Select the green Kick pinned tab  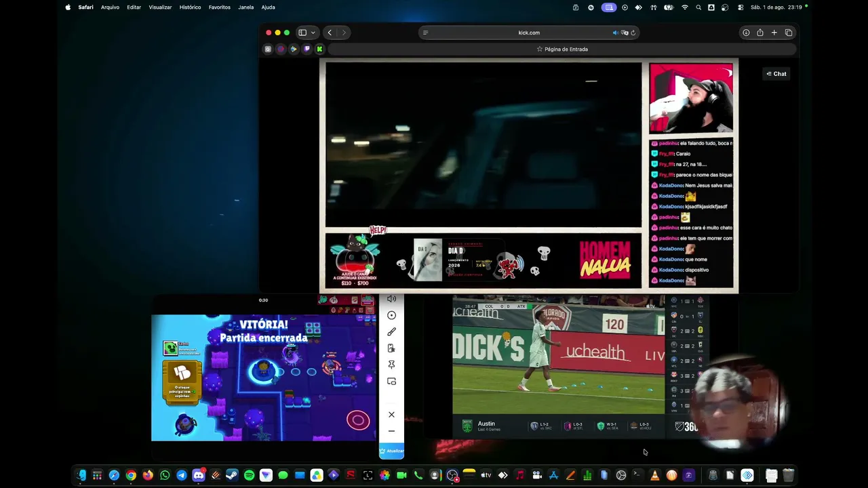(x=319, y=49)
